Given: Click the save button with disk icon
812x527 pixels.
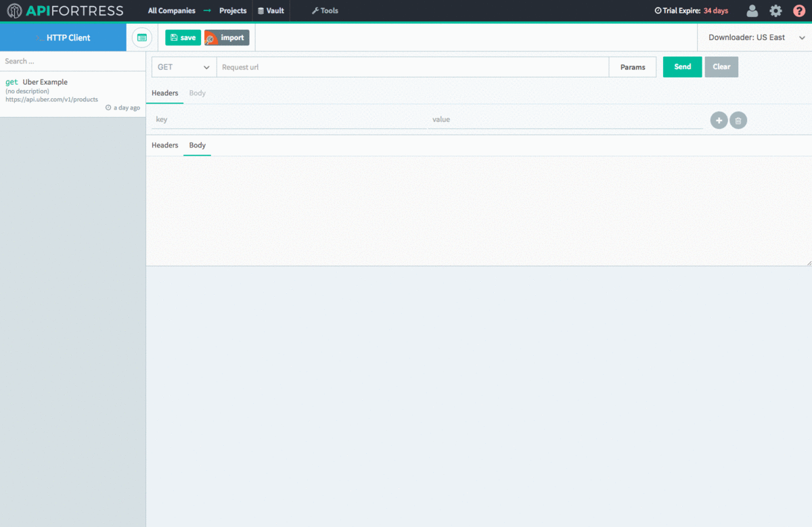Looking at the screenshot, I should 183,38.
